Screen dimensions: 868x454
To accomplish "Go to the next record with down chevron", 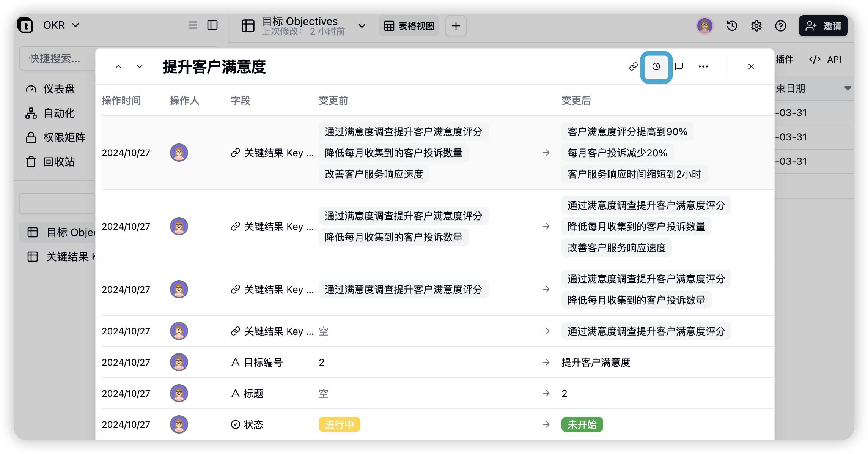I will pyautogui.click(x=140, y=67).
